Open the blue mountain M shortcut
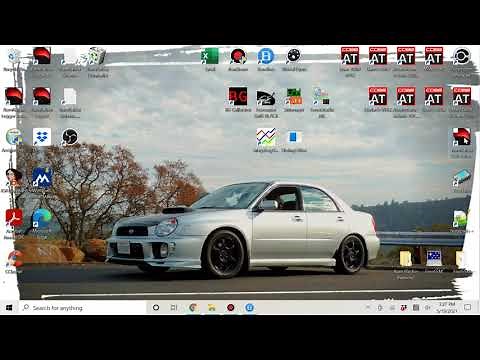 tap(42, 177)
